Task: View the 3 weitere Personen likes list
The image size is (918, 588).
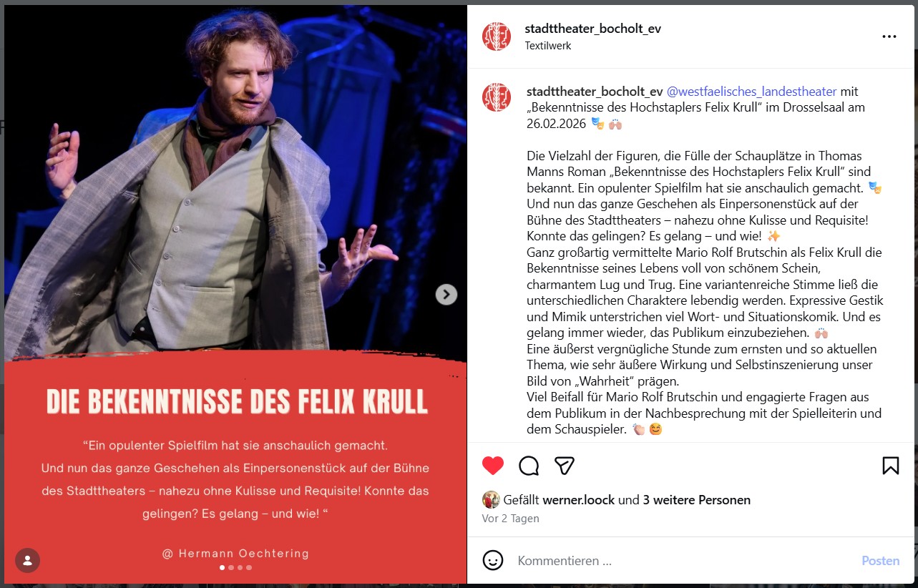Action: click(697, 500)
